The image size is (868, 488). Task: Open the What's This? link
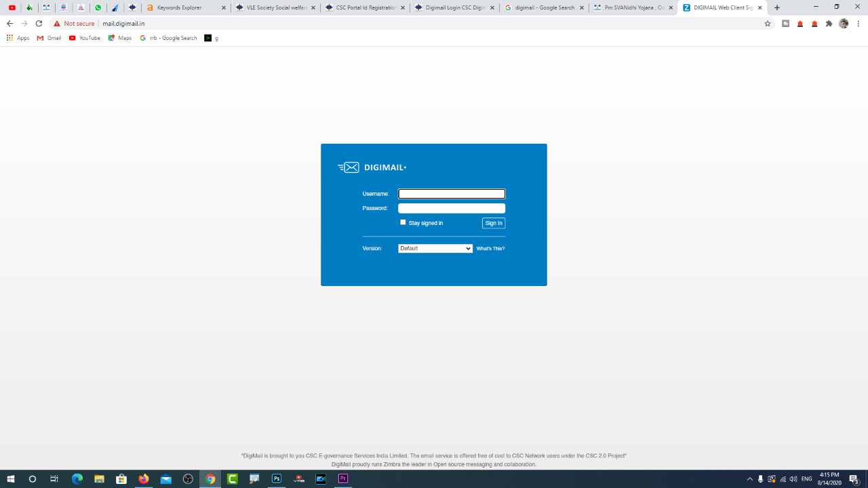[x=490, y=249]
